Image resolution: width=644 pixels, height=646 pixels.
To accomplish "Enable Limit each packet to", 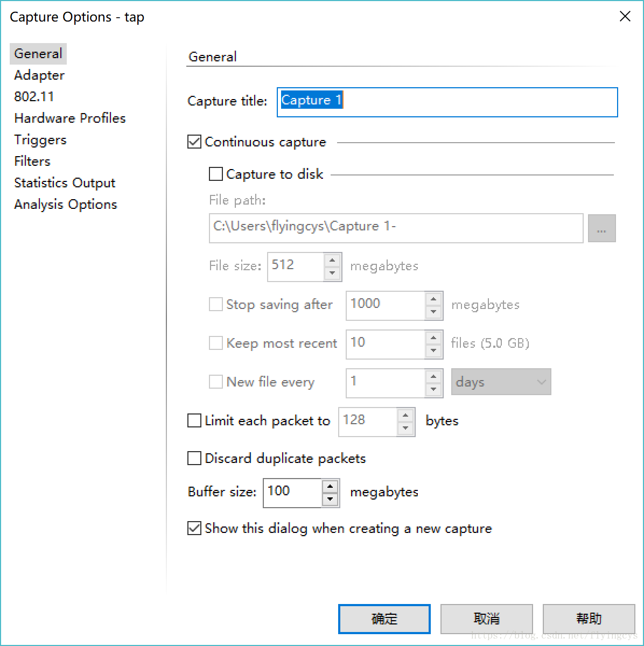I will click(x=194, y=420).
